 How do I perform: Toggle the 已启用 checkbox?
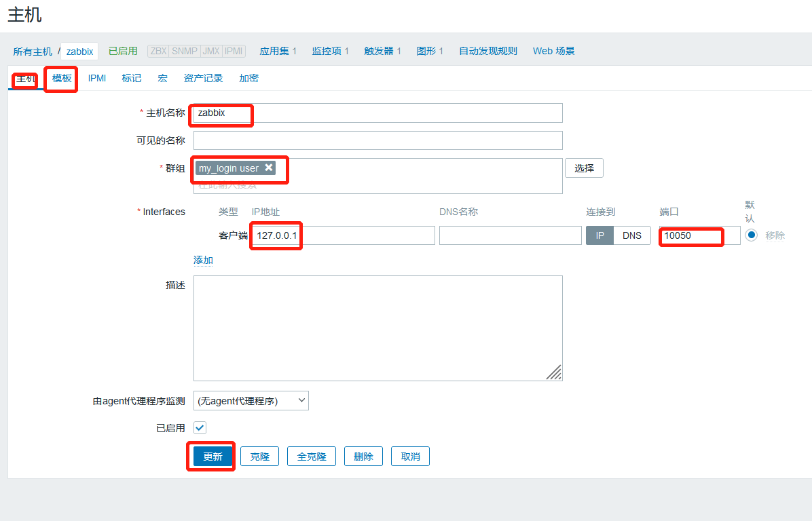pos(200,428)
